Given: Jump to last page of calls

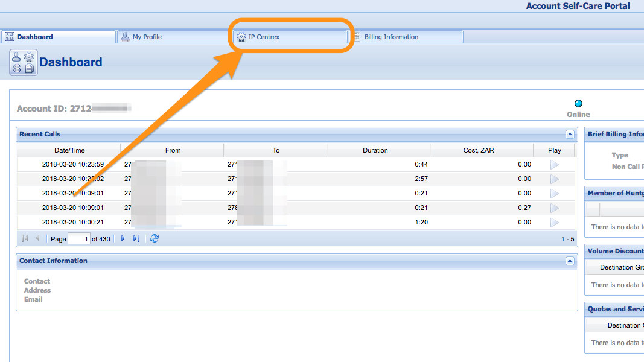Looking at the screenshot, I should pyautogui.click(x=136, y=239).
